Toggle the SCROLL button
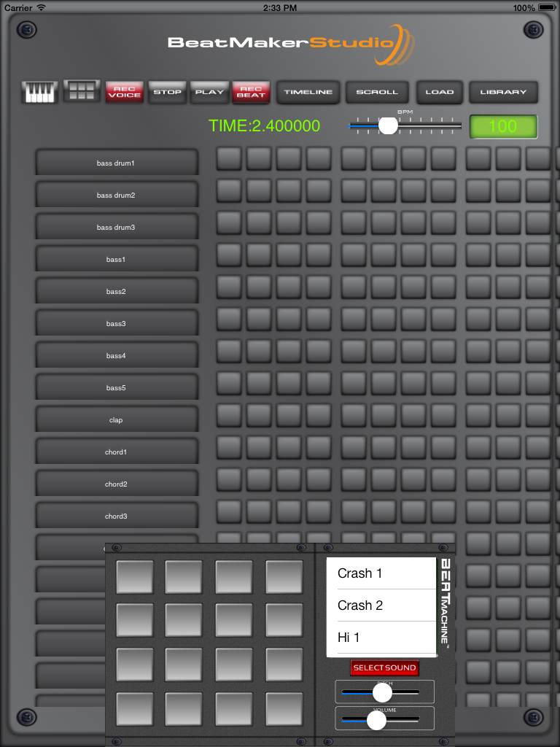Image resolution: width=560 pixels, height=747 pixels. point(377,92)
